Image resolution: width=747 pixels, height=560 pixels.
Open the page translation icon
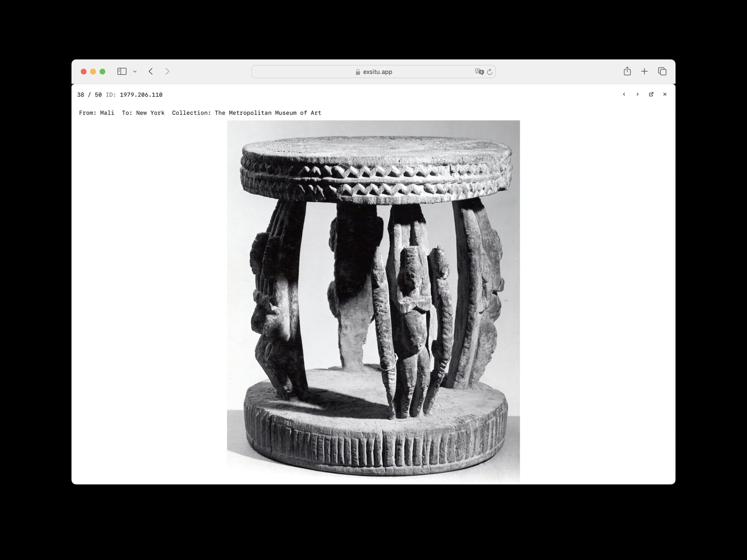click(x=479, y=71)
